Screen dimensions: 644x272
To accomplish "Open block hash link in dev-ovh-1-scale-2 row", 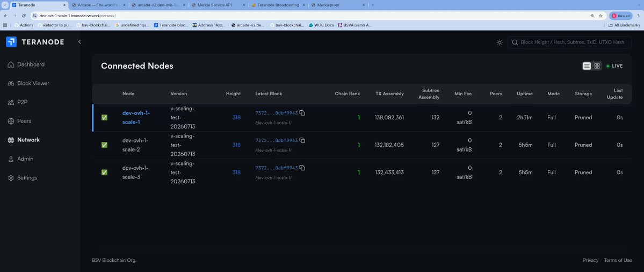I will pyautogui.click(x=277, y=140).
